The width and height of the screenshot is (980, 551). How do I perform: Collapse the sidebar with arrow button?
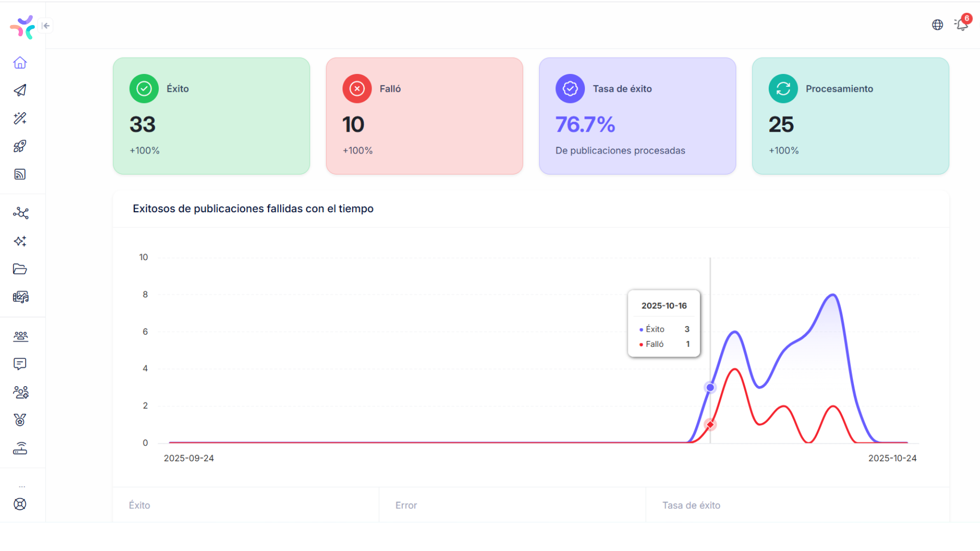click(x=46, y=26)
